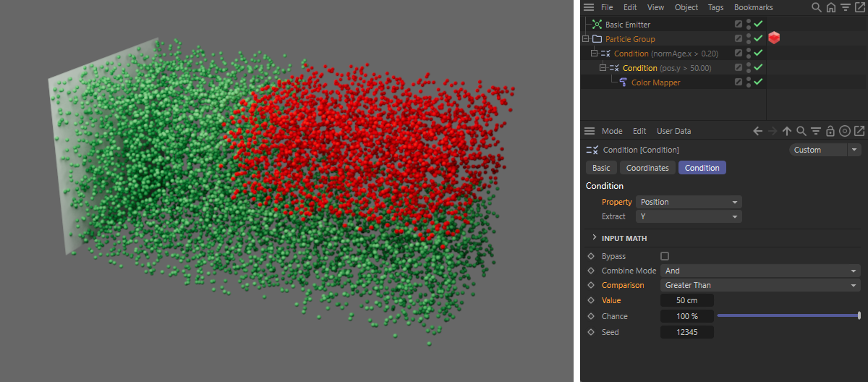Open the Property dropdown set to Position
Viewport: 868px width, 382px height.
689,202
